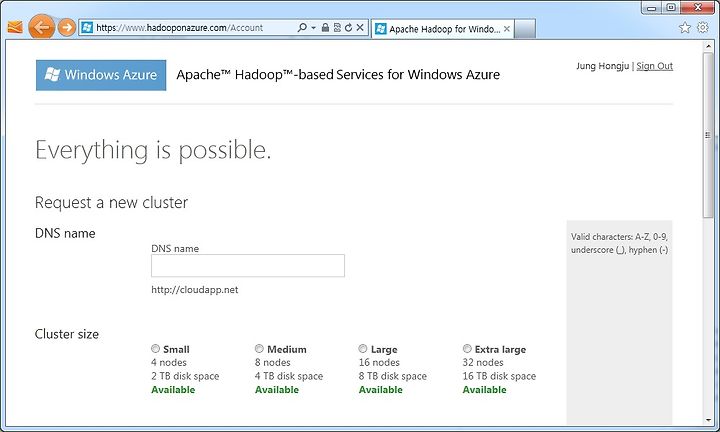This screenshot has width=720, height=432.
Task: Click the search magnifier in address bar
Action: (302, 28)
